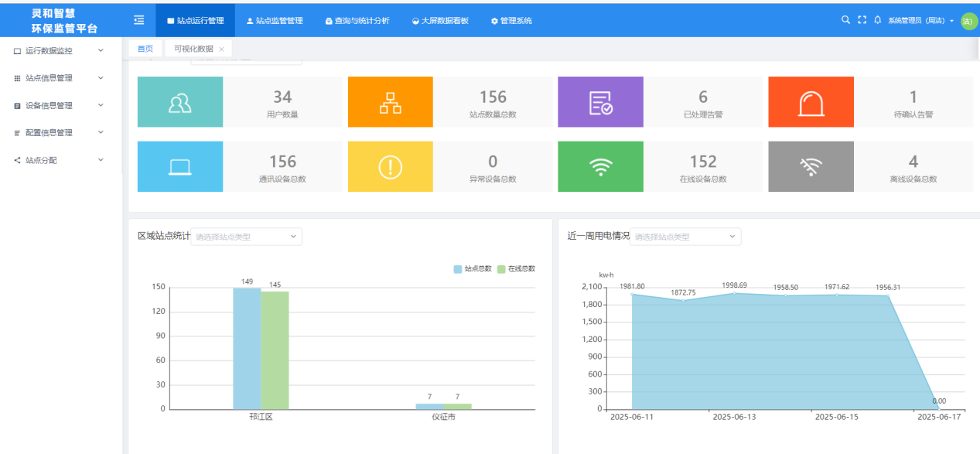Switch to the 首页 tab
This screenshot has width=980, height=454.
(145, 49)
